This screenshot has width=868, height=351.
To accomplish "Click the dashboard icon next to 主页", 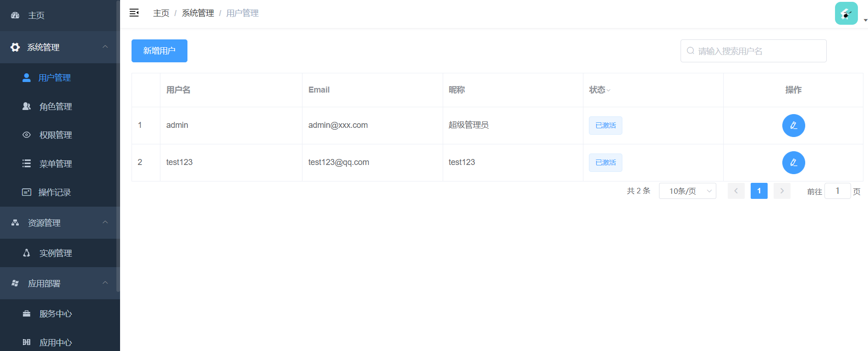I will [15, 15].
